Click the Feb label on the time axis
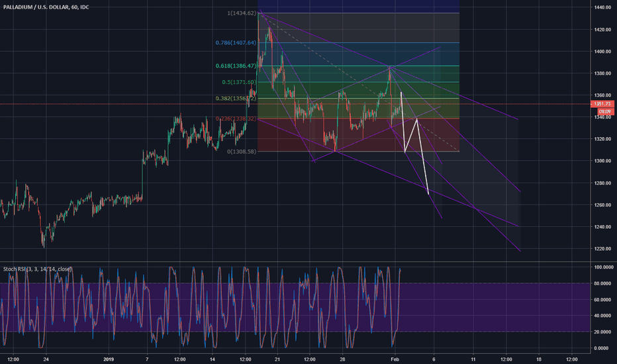The image size is (617, 364). 395,359
